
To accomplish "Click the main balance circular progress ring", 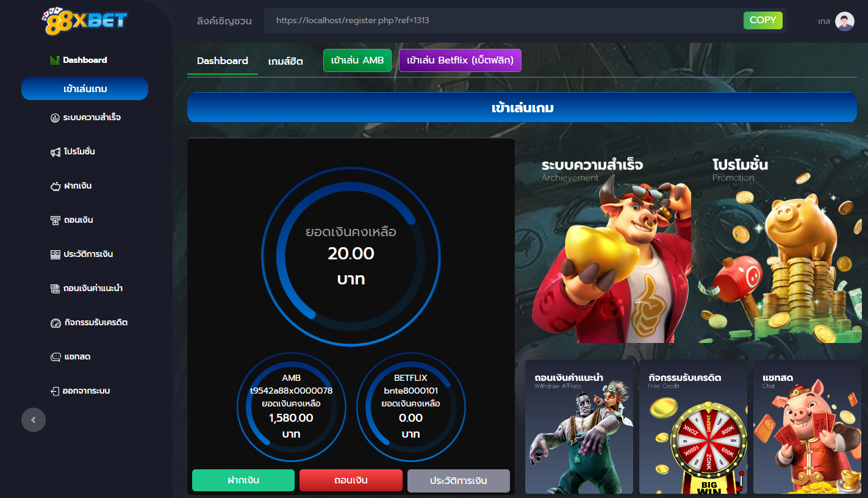I will [351, 256].
